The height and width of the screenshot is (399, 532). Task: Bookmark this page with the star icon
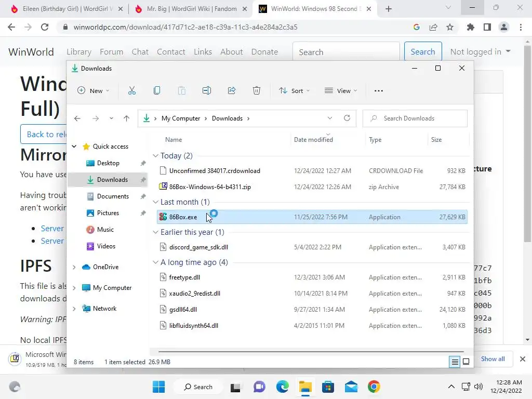click(x=450, y=27)
